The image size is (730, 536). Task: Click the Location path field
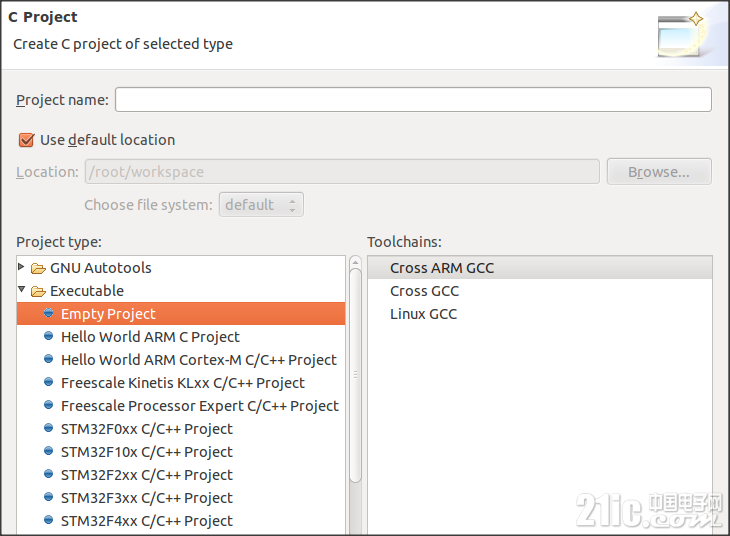[x=342, y=171]
